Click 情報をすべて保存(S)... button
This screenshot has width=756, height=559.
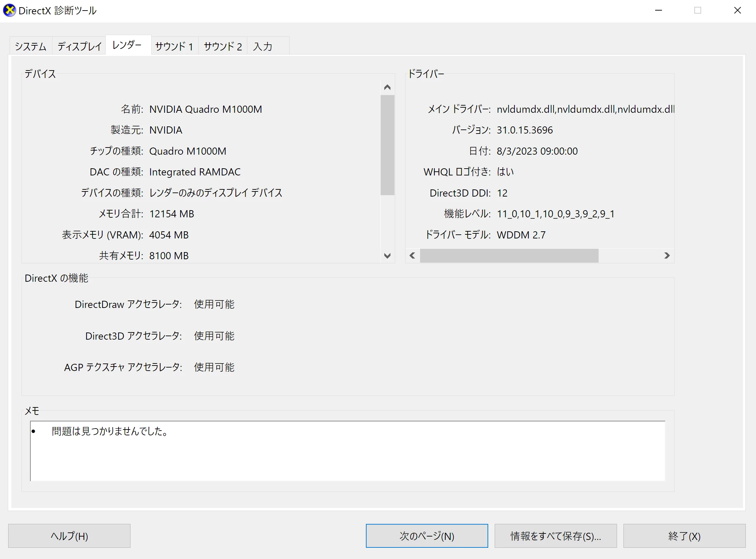(555, 536)
